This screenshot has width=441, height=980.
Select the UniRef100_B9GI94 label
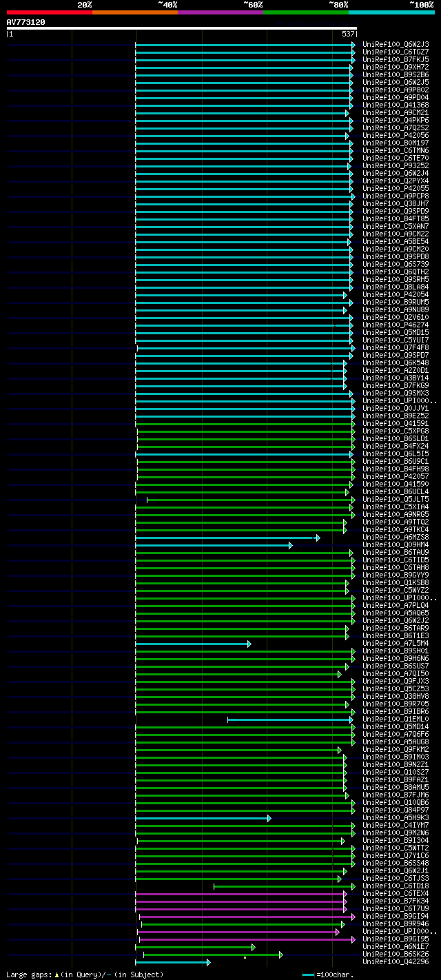point(396,916)
